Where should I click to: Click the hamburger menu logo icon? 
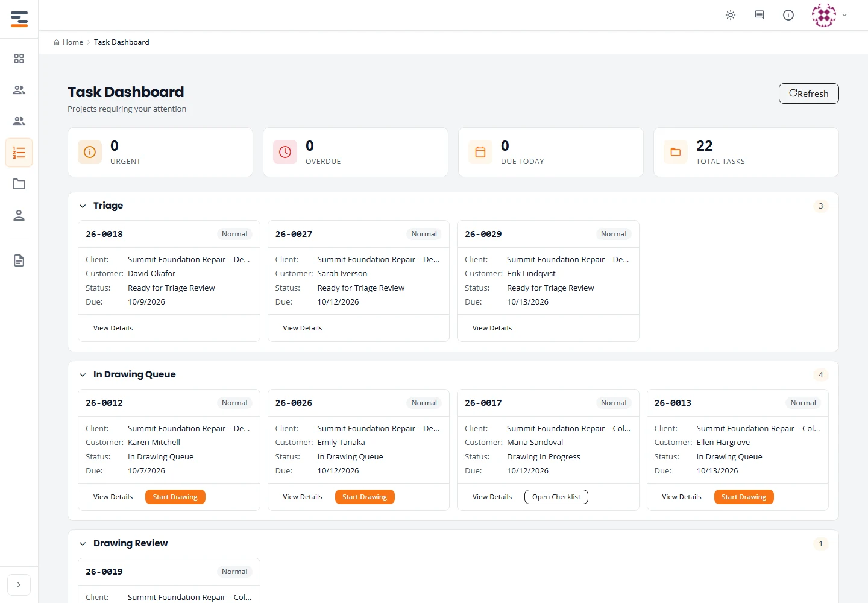coord(19,19)
